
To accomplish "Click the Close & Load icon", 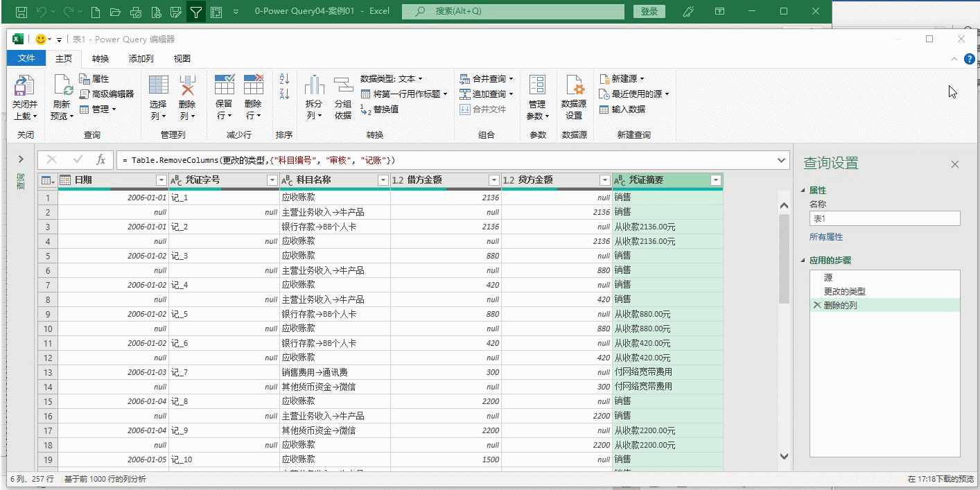I will pos(24,86).
